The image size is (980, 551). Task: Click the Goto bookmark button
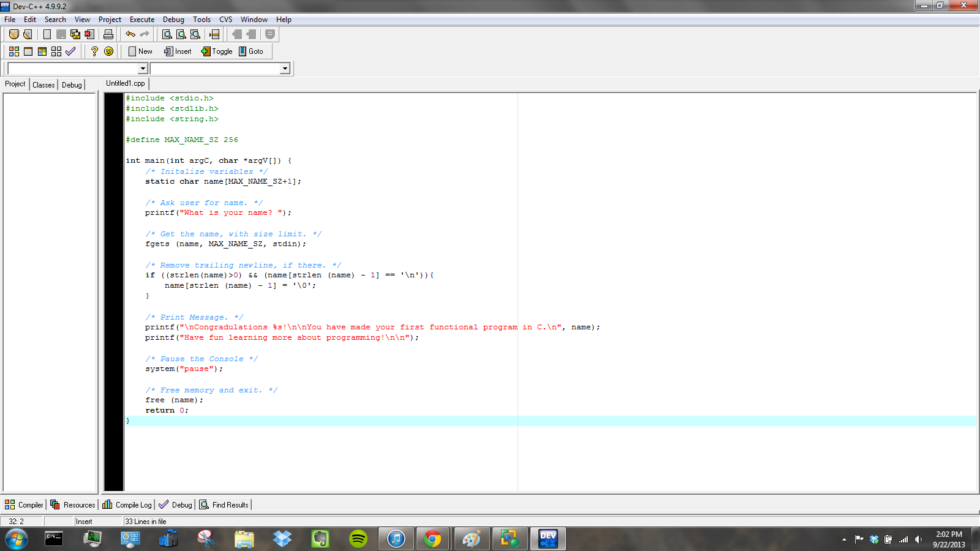pyautogui.click(x=252, y=51)
